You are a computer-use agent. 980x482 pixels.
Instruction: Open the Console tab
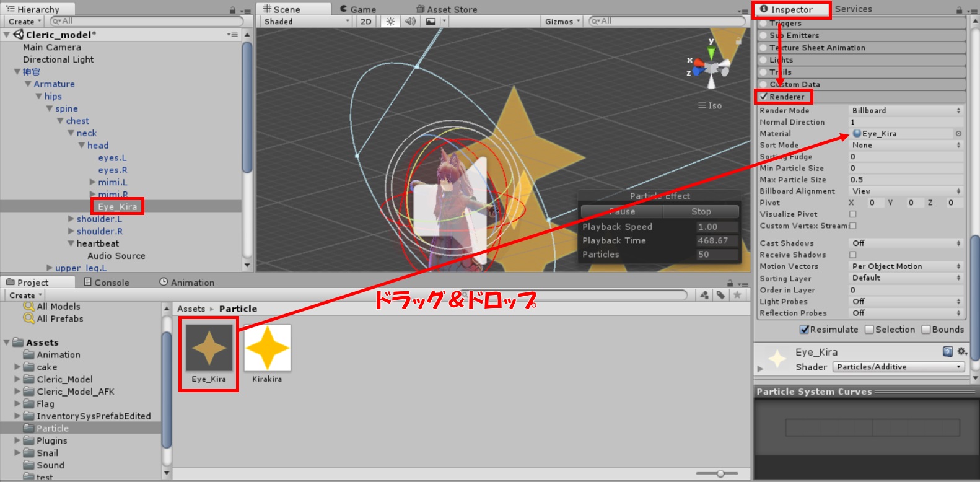[x=107, y=283]
